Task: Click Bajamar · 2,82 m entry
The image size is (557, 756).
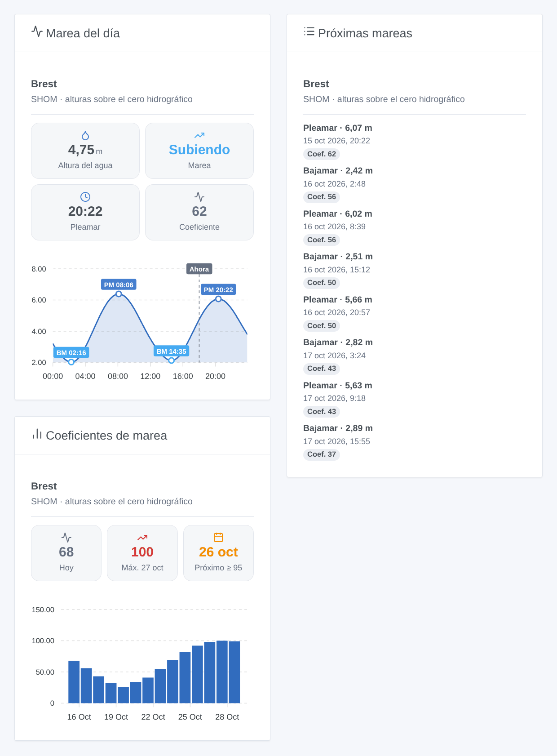Action: point(338,342)
